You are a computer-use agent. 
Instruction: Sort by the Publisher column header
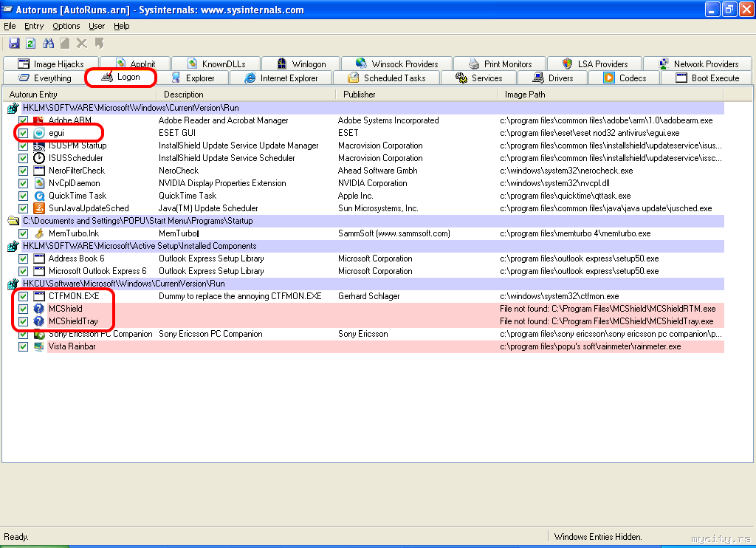pos(360,95)
